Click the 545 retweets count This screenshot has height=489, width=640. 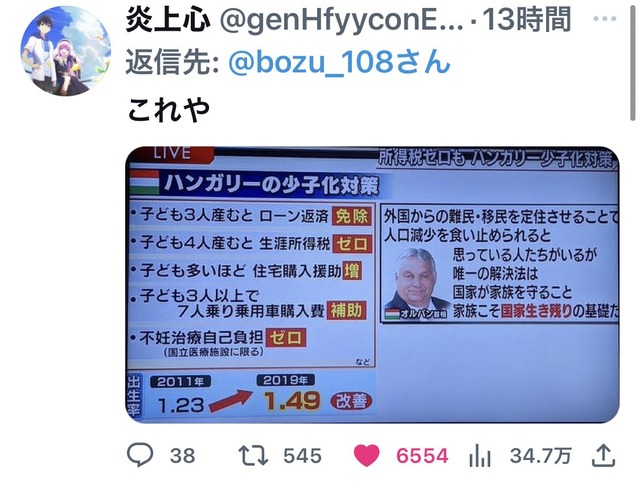pyautogui.click(x=302, y=456)
